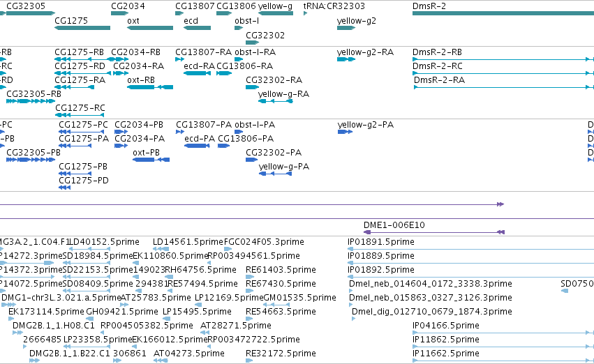Click the CG13807-RA transcript label
The height and width of the screenshot is (364, 594).
point(203,52)
